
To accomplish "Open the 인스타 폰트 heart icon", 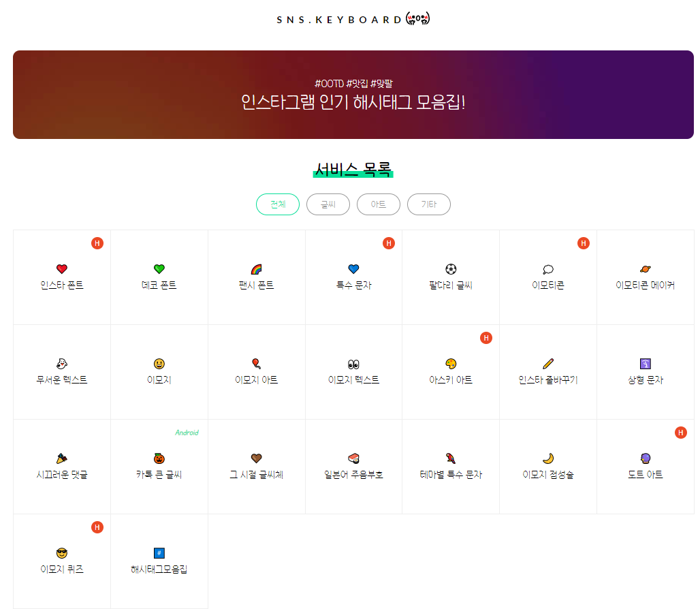I will point(61,268).
